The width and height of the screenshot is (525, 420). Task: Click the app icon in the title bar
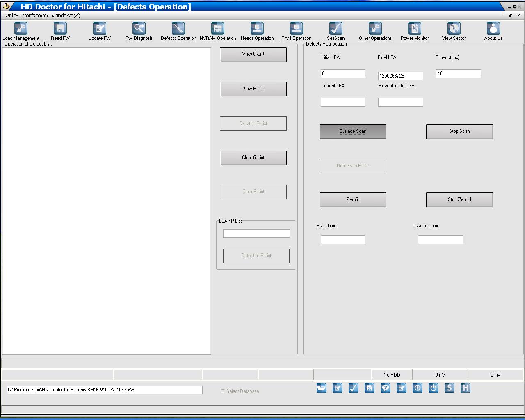tap(6, 6)
